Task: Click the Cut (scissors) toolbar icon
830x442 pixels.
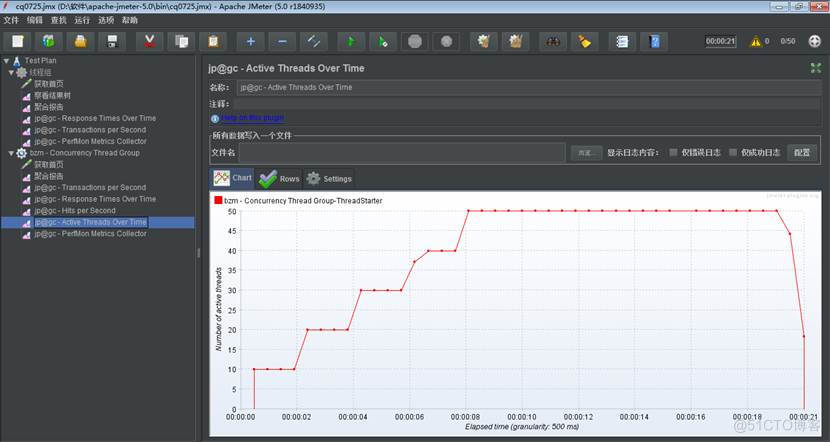Action: [149, 41]
